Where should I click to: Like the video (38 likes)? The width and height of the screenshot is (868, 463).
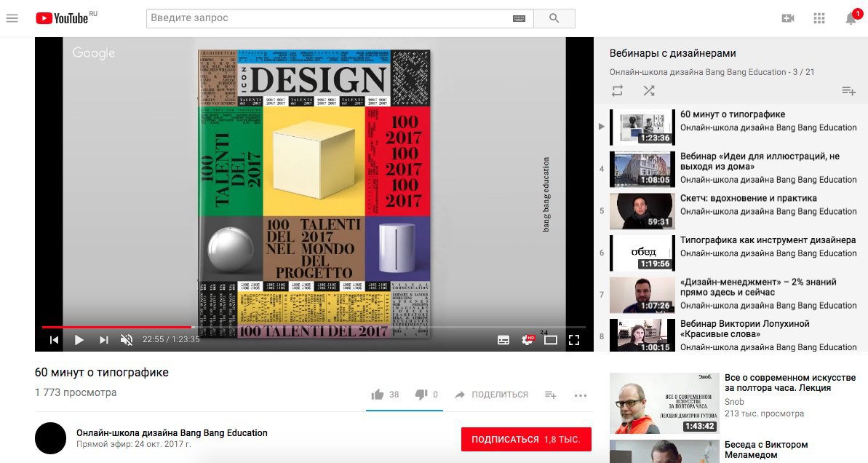[x=386, y=395]
